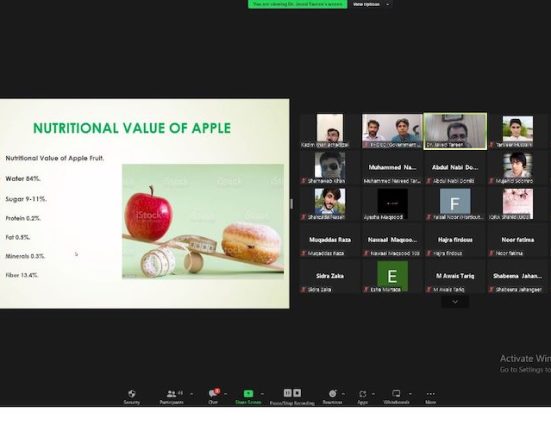This screenshot has width=551, height=431.
Task: Show more participants with down chevron
Action: 455,302
